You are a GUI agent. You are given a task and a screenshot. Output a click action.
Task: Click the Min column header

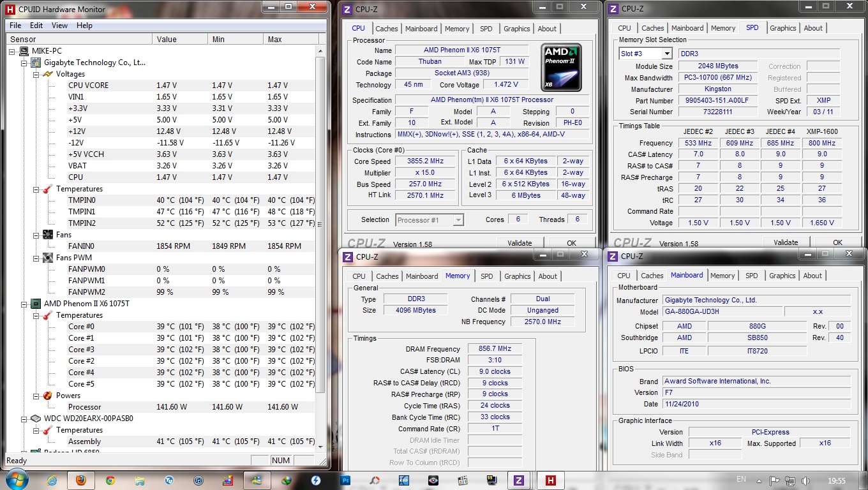[236, 40]
